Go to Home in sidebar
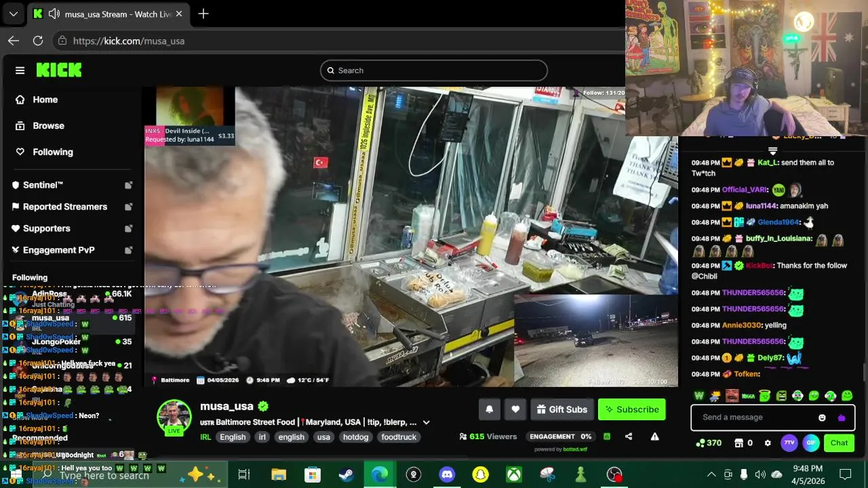This screenshot has width=868, height=488. (x=37, y=100)
